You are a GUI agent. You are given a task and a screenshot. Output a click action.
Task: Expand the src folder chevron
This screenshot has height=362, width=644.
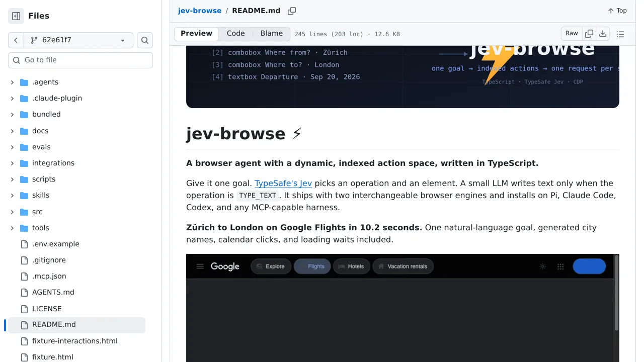12,212
